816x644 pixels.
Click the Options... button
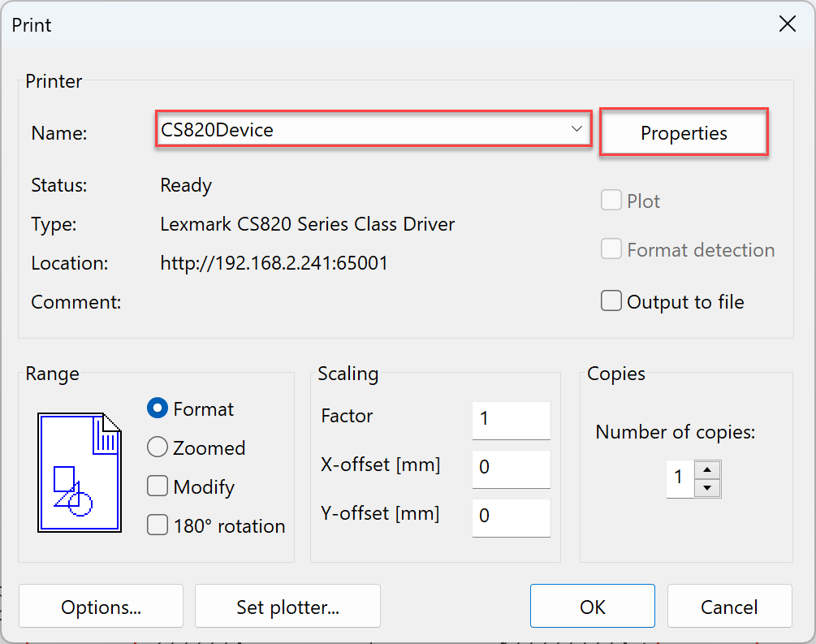click(x=101, y=607)
